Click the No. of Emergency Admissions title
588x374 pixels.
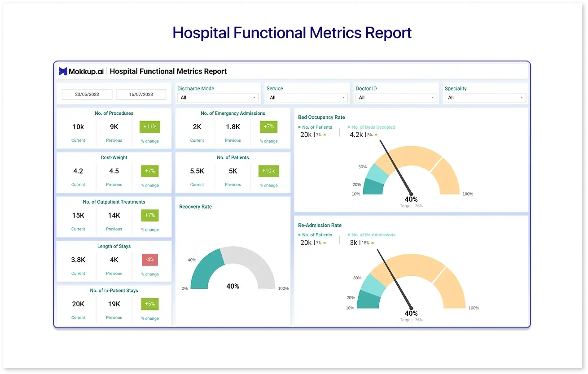click(233, 113)
